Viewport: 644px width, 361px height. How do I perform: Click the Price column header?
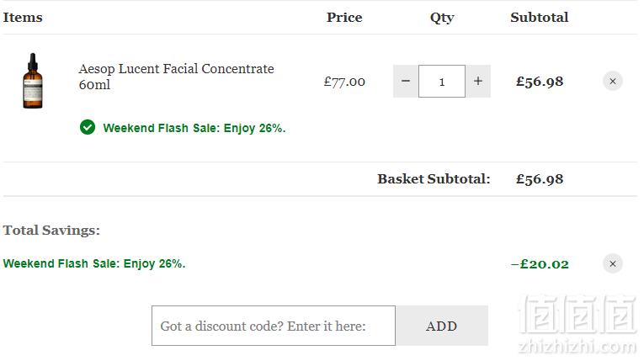pyautogui.click(x=344, y=17)
